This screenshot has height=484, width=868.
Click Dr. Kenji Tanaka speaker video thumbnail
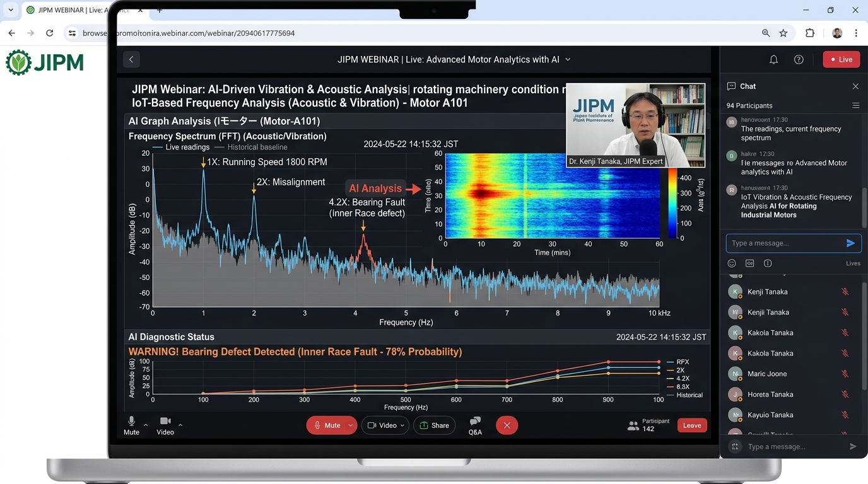coord(635,125)
